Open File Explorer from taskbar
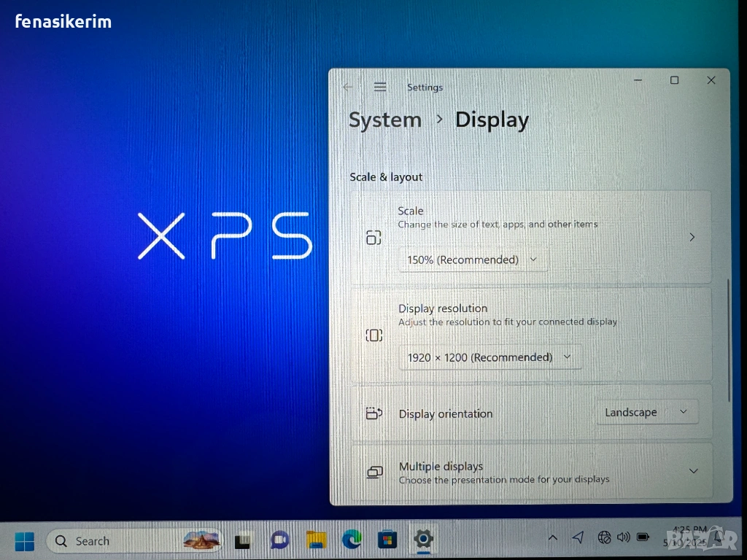This screenshot has width=747, height=560. click(x=316, y=540)
